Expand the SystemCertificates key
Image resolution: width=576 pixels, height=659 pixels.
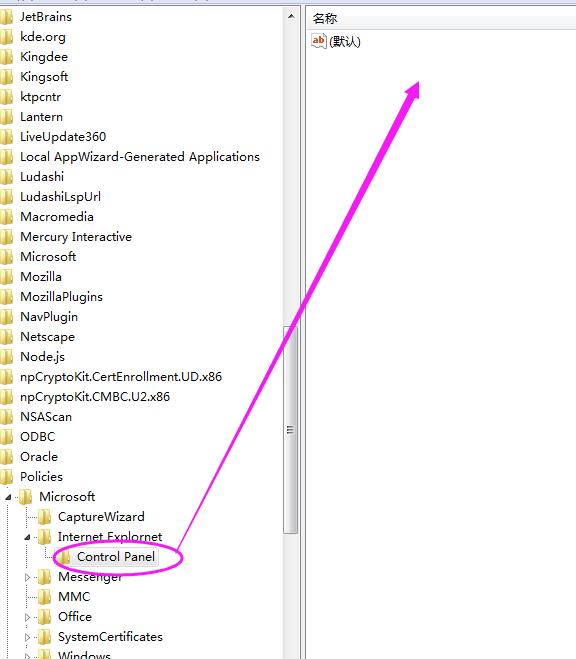(27, 638)
